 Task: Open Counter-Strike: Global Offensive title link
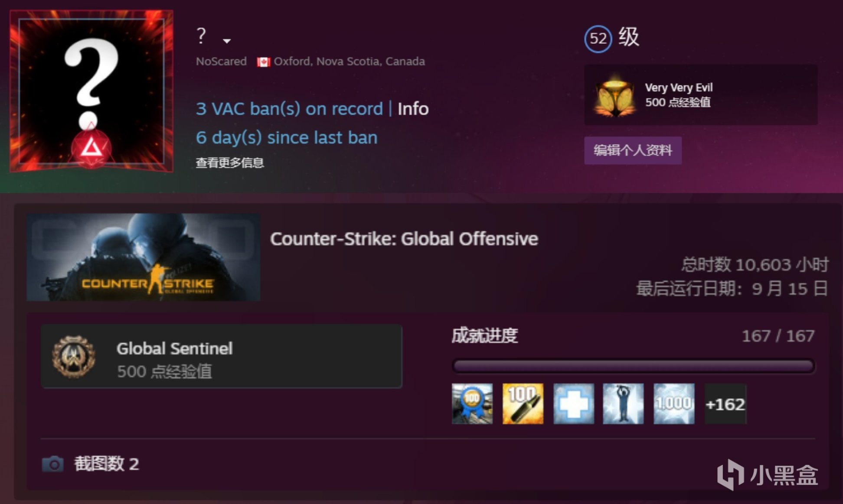(x=404, y=239)
